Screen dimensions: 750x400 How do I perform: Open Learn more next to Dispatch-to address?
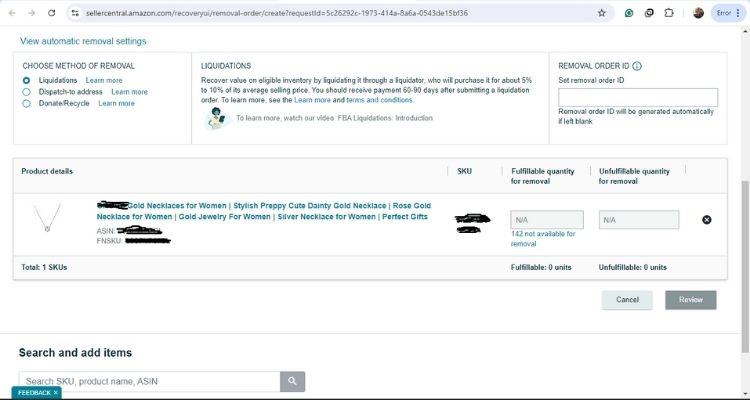pyautogui.click(x=129, y=92)
